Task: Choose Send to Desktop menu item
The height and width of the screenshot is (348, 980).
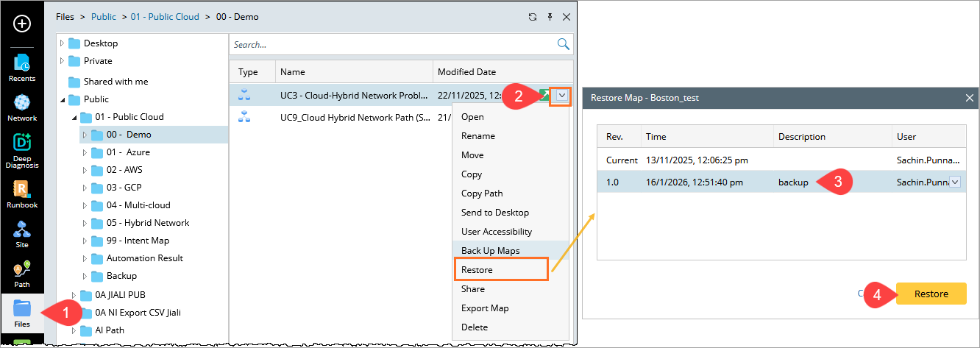Action: [x=511, y=213]
